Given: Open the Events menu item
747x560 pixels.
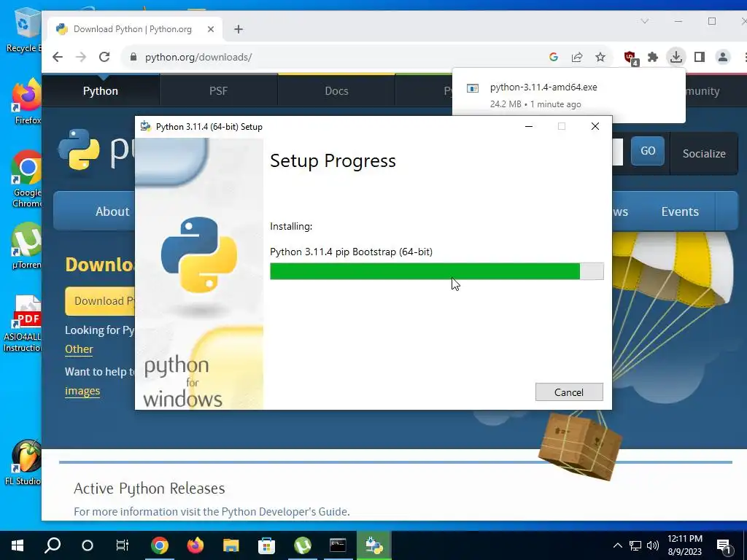Looking at the screenshot, I should pyautogui.click(x=680, y=211).
